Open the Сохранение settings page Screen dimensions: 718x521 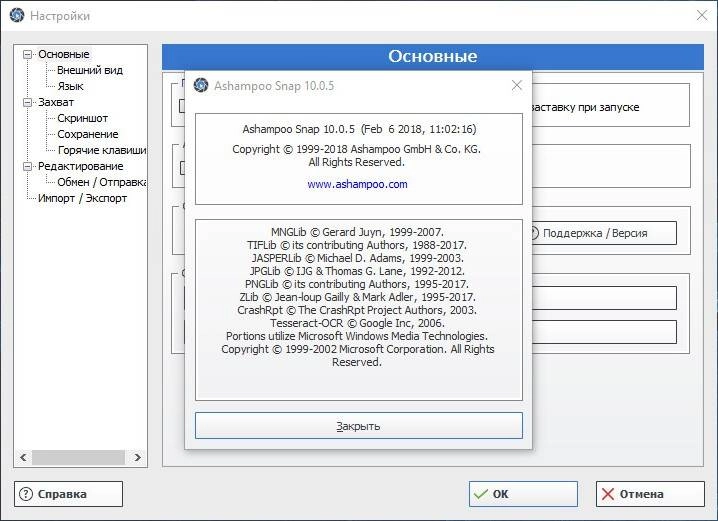pyautogui.click(x=87, y=134)
